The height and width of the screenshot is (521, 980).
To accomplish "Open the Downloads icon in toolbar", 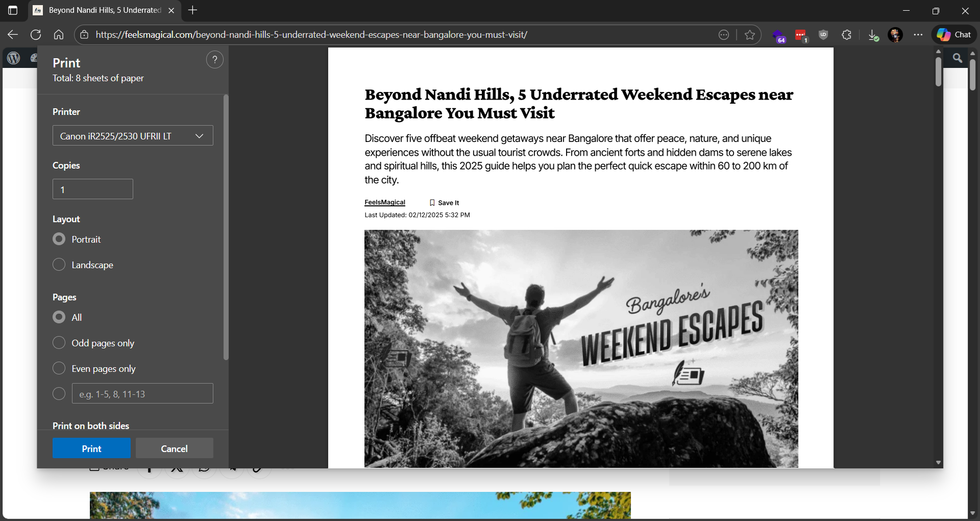I will pos(873,35).
